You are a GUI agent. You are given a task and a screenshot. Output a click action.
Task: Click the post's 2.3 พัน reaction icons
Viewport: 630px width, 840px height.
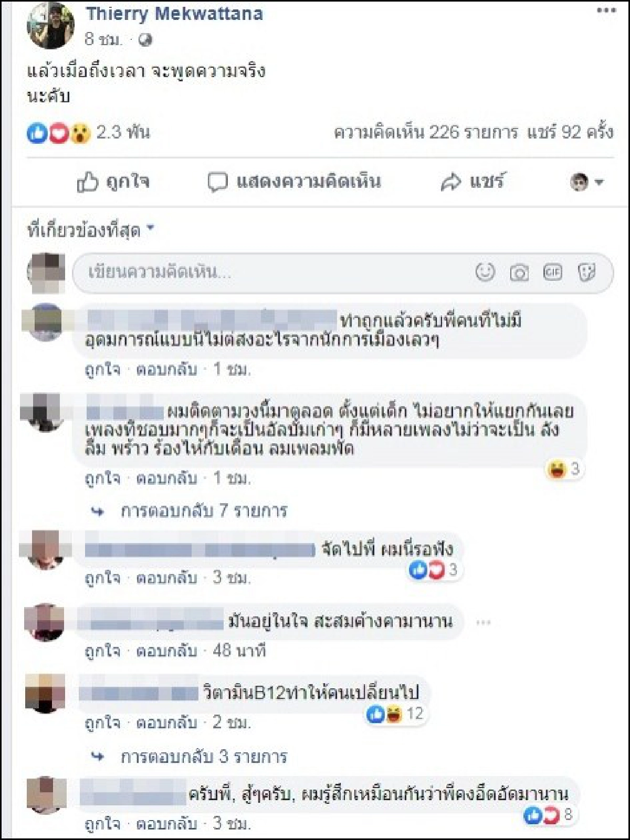(x=59, y=133)
